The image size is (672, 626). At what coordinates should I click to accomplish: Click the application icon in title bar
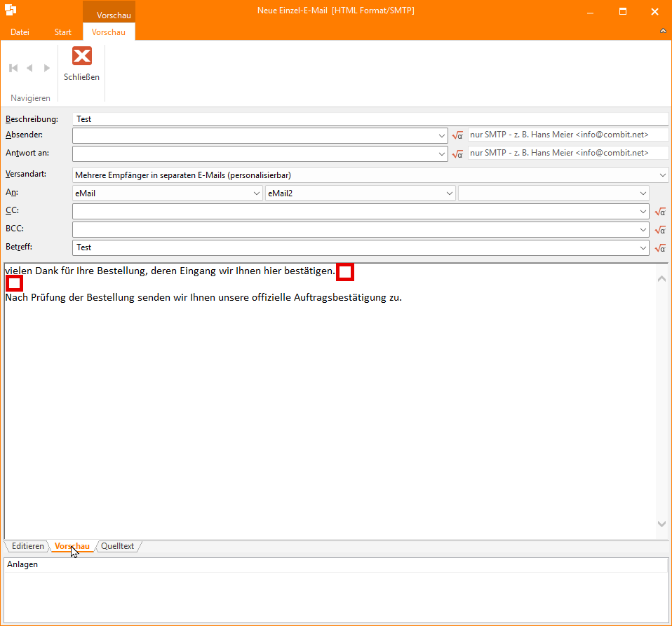coord(10,11)
